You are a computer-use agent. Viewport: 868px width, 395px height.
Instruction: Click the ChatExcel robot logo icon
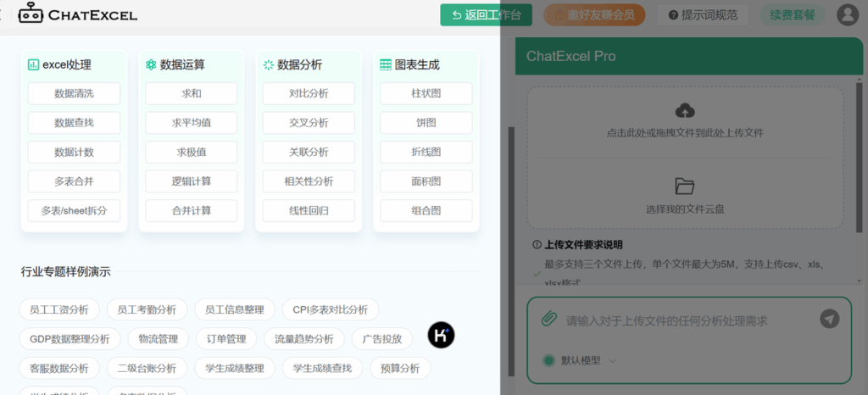(31, 14)
